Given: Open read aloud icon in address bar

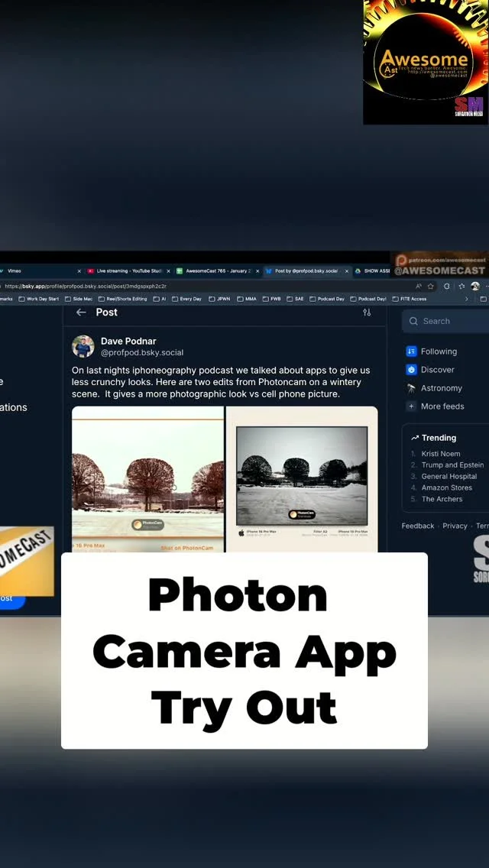Looking at the screenshot, I should coord(418,287).
